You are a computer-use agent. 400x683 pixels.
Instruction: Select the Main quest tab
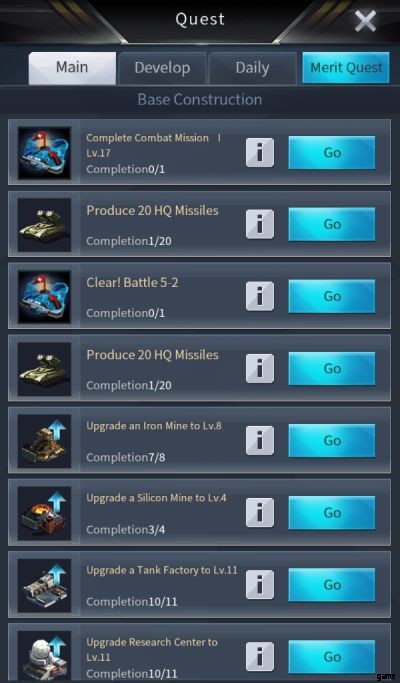(72, 68)
